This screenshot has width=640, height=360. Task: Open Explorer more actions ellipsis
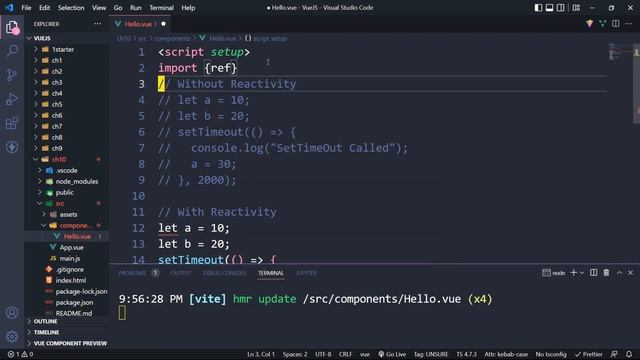97,24
